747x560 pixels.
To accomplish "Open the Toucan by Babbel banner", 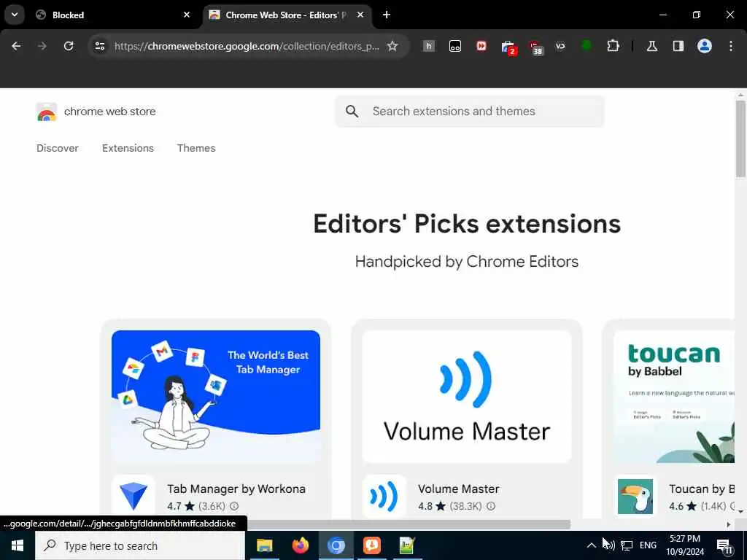I will coord(673,397).
